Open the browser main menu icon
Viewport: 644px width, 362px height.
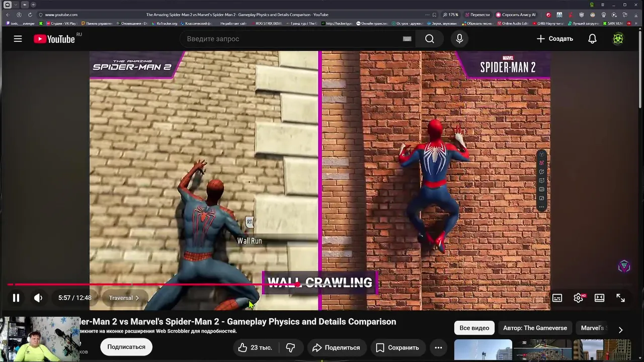tap(603, 5)
